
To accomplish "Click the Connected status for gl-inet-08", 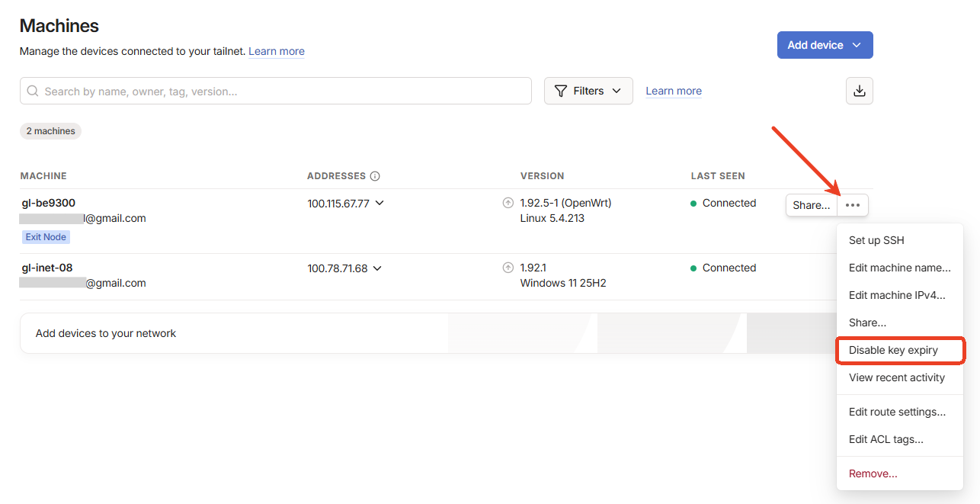I will (x=729, y=268).
